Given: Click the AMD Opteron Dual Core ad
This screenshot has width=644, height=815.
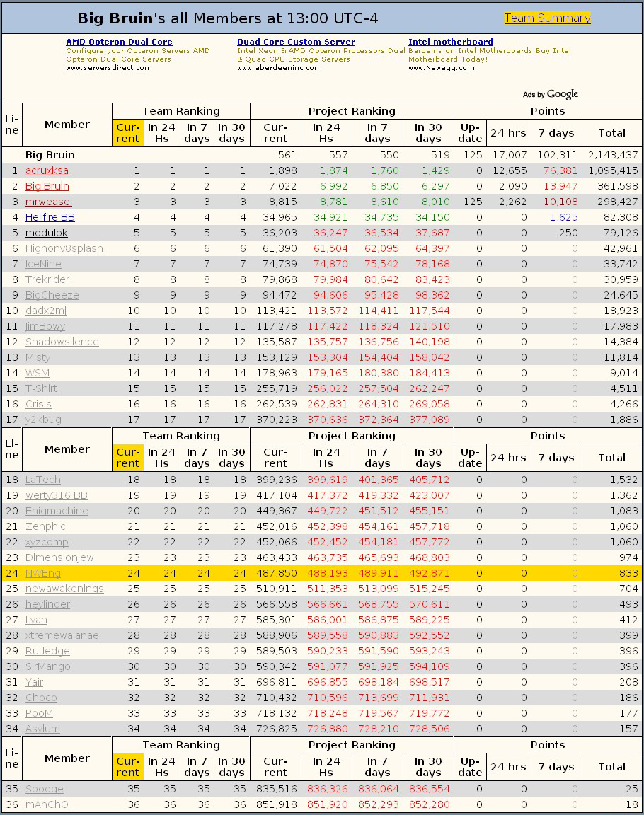Looking at the screenshot, I should pyautogui.click(x=119, y=42).
